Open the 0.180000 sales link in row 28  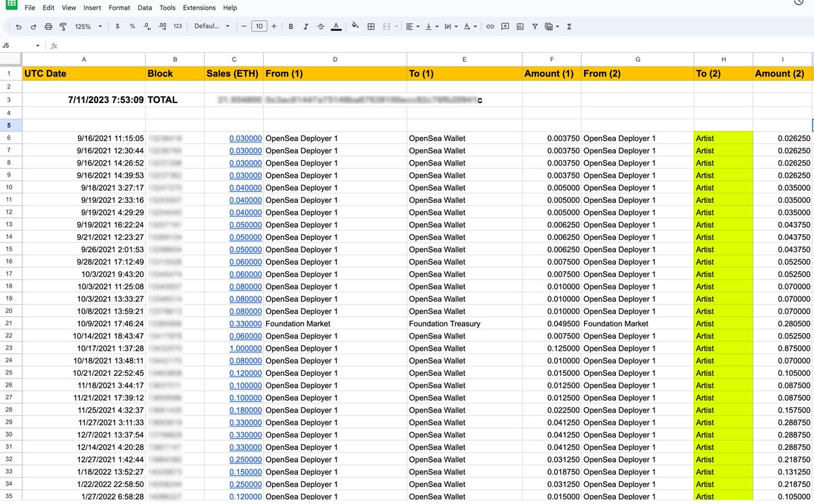[246, 410]
